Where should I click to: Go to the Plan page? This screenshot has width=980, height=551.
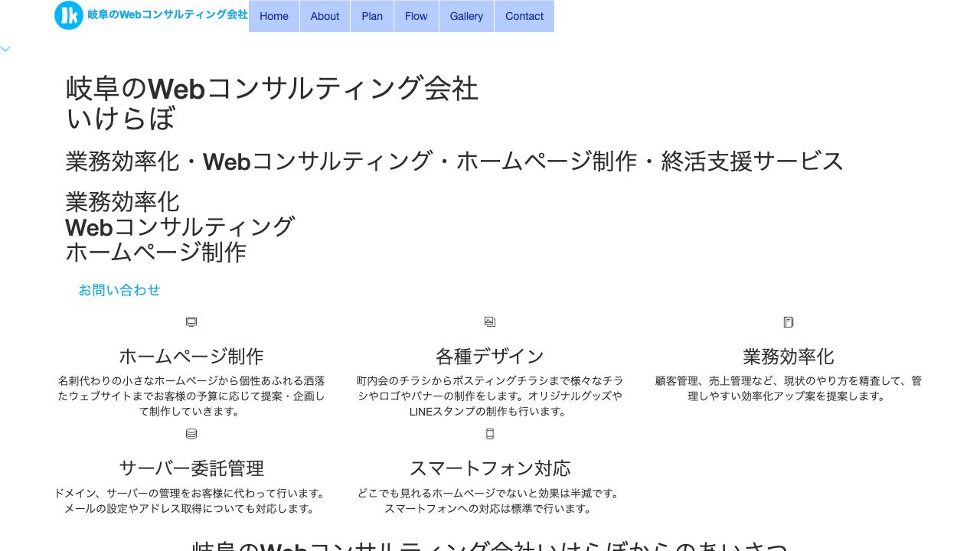372,16
